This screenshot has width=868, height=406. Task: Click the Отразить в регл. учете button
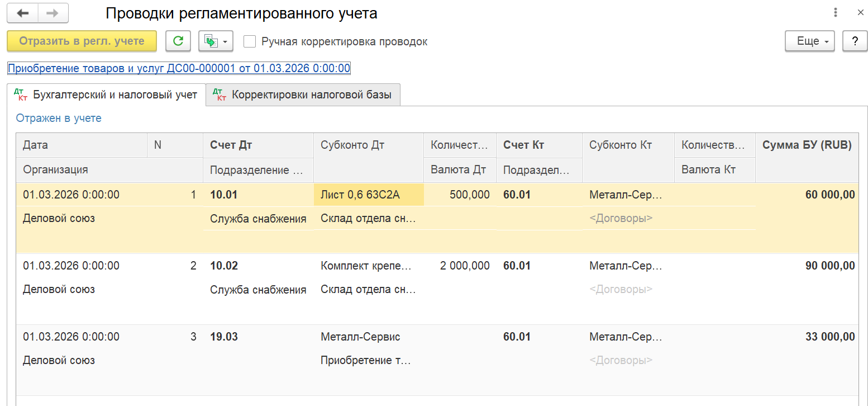coord(82,41)
